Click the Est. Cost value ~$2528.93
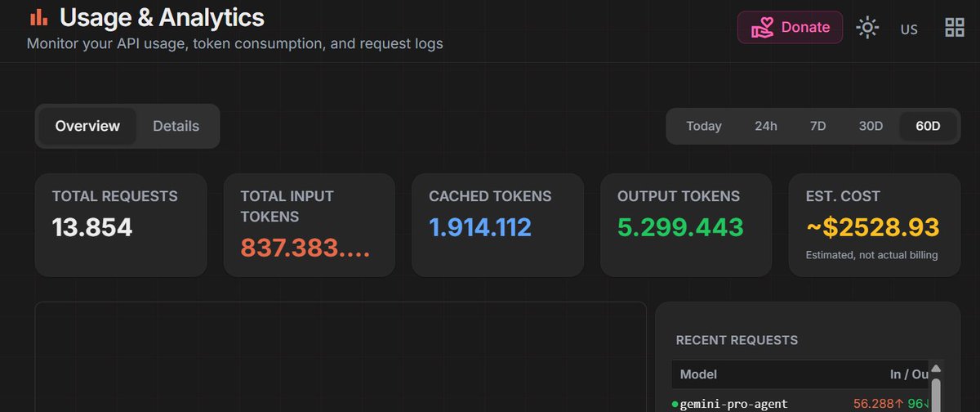 click(x=873, y=227)
